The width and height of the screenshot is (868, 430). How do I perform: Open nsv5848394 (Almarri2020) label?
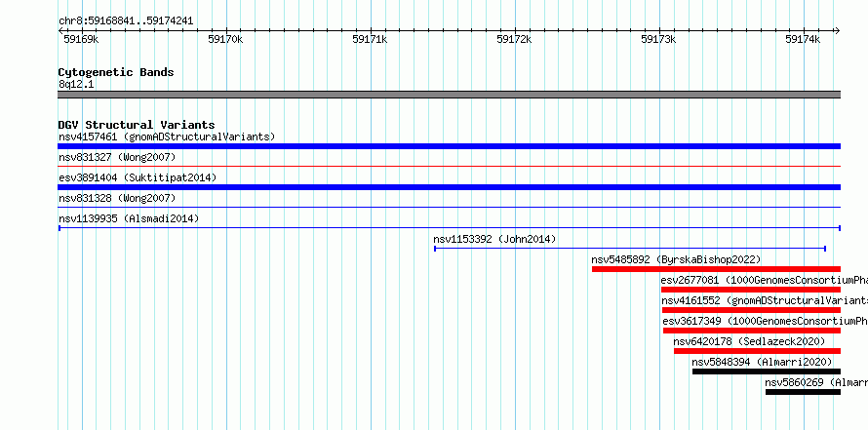click(x=762, y=362)
